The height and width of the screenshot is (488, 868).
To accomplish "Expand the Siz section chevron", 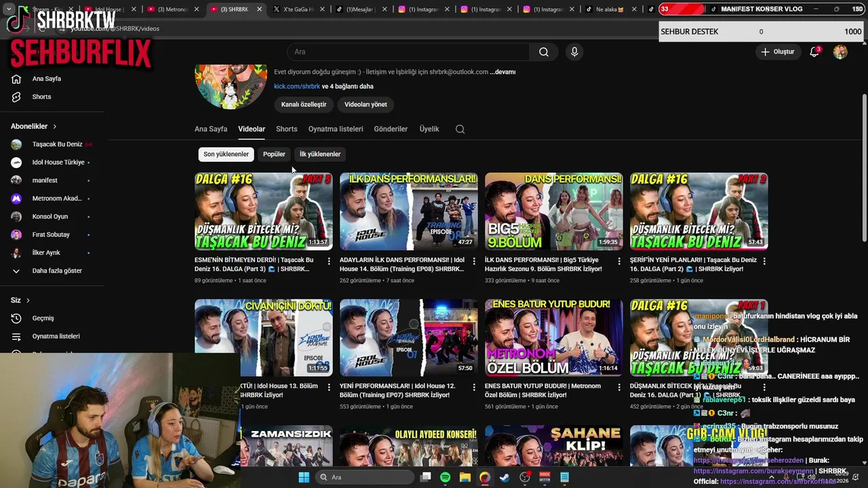I will click(x=28, y=300).
